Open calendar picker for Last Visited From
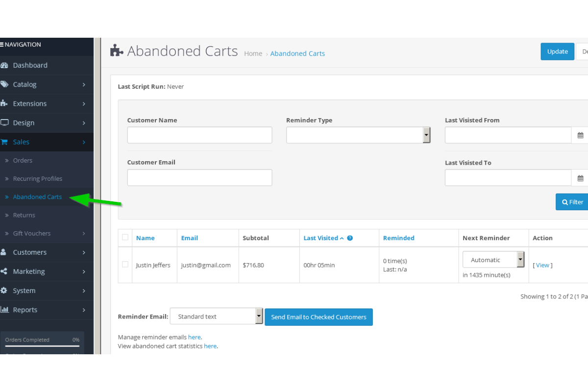This screenshot has width=588, height=392. click(x=580, y=135)
